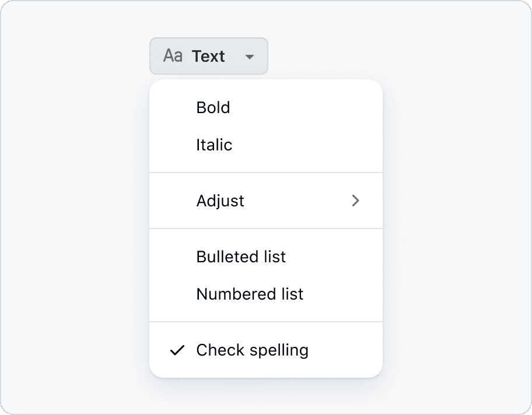The width and height of the screenshot is (532, 415).
Task: Toggle the Check spelling label
Action: [252, 350]
